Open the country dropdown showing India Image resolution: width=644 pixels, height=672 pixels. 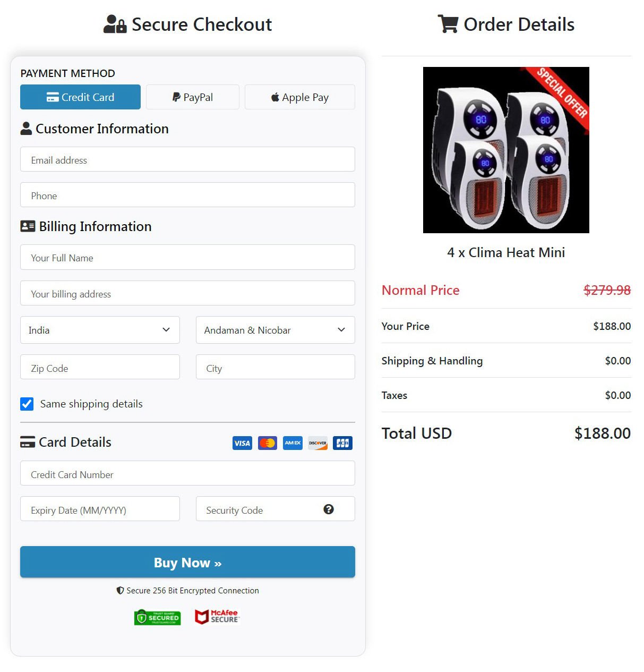tap(99, 330)
